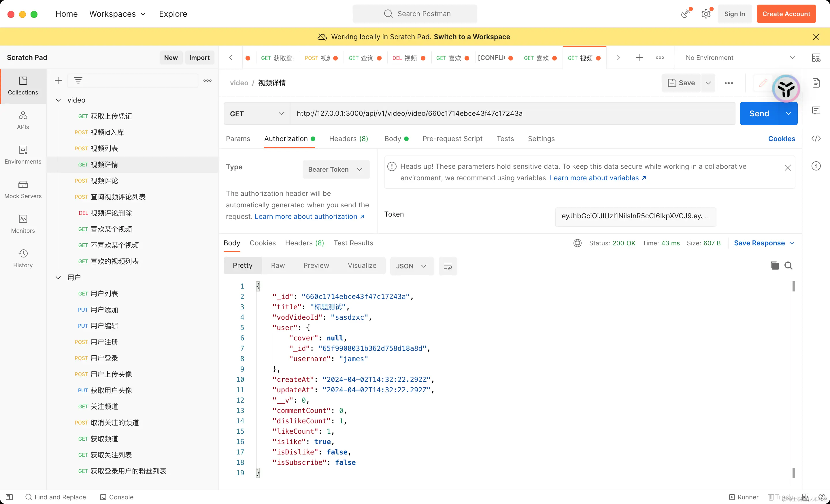This screenshot has width=830, height=504.
Task: Switch response view to Visualize
Action: pyautogui.click(x=362, y=266)
